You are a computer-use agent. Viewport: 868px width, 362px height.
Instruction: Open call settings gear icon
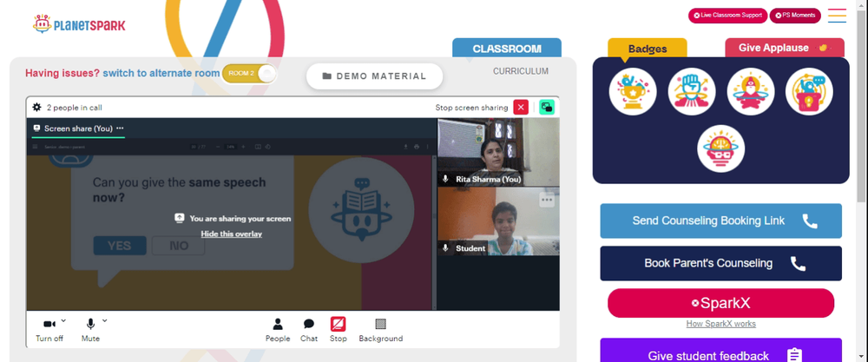(x=36, y=108)
